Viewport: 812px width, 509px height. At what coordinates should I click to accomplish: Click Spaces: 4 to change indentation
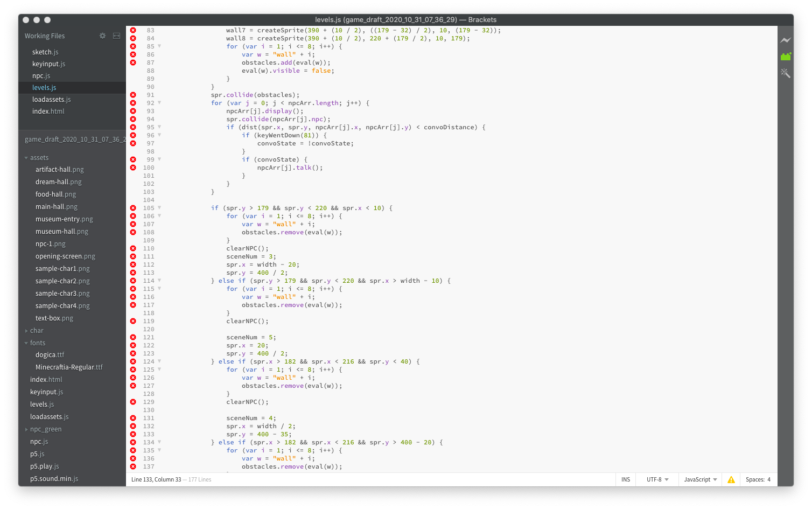tap(758, 479)
